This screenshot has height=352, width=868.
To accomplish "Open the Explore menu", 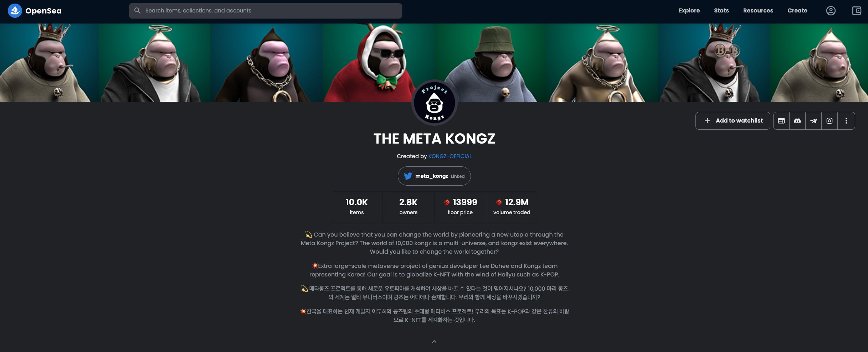I will point(689,11).
